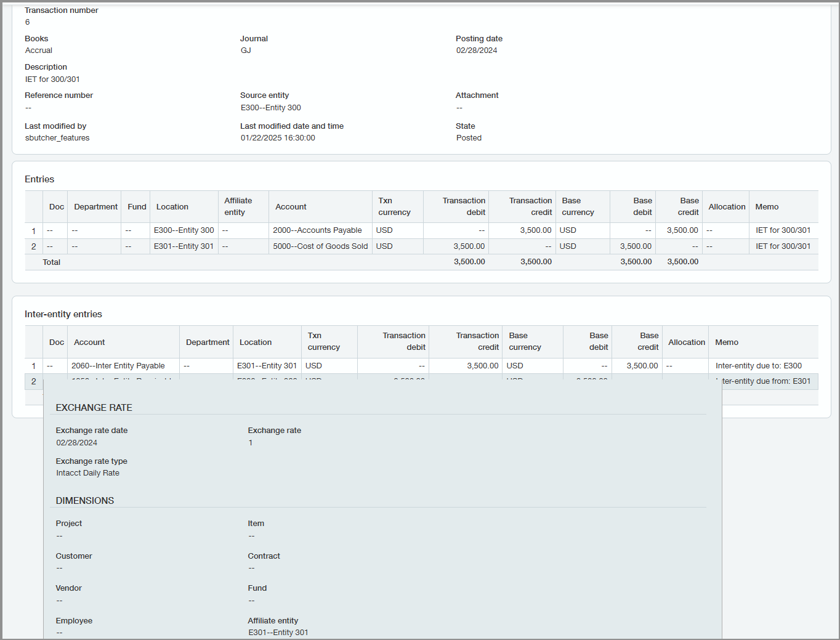Click the 2060--Inter Entity Payable account
The image size is (840, 640).
tap(118, 365)
